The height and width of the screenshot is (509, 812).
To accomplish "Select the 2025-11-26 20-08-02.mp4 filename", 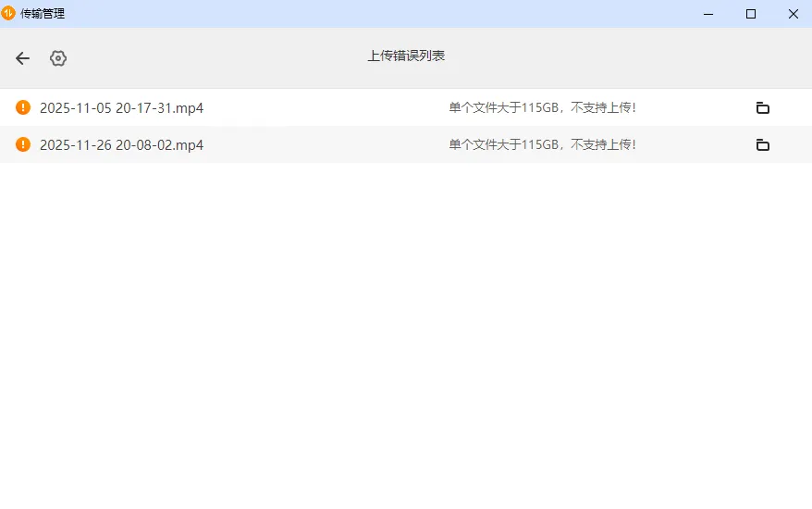I will pyautogui.click(x=121, y=145).
